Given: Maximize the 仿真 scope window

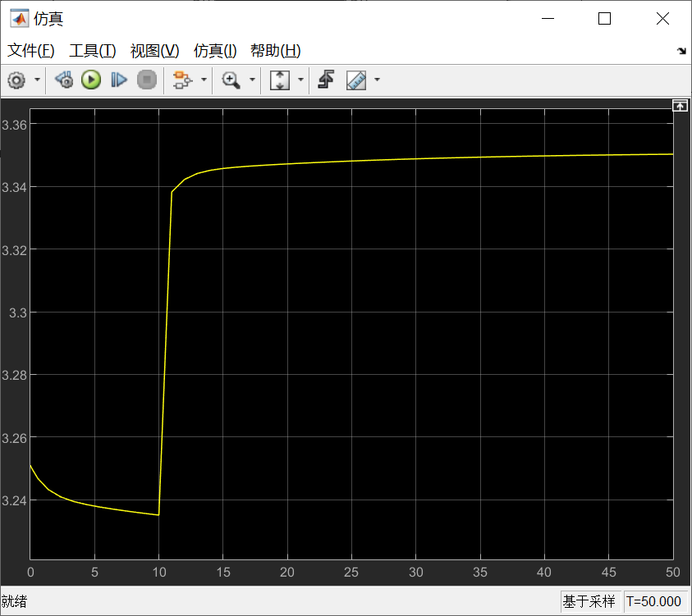Looking at the screenshot, I should pos(605,19).
